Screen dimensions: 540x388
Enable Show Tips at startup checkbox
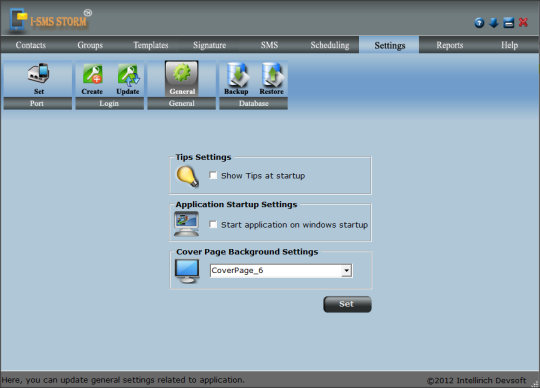pyautogui.click(x=213, y=176)
